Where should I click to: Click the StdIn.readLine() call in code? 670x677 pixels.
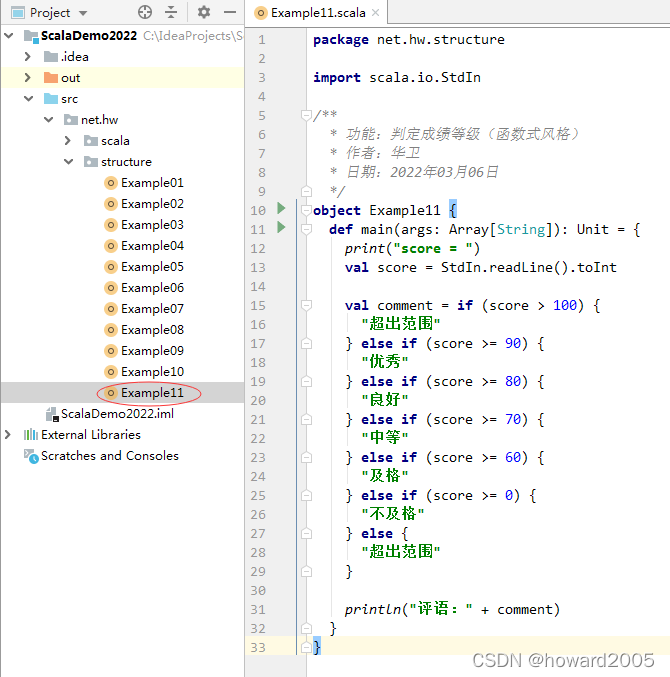pyautogui.click(x=505, y=267)
